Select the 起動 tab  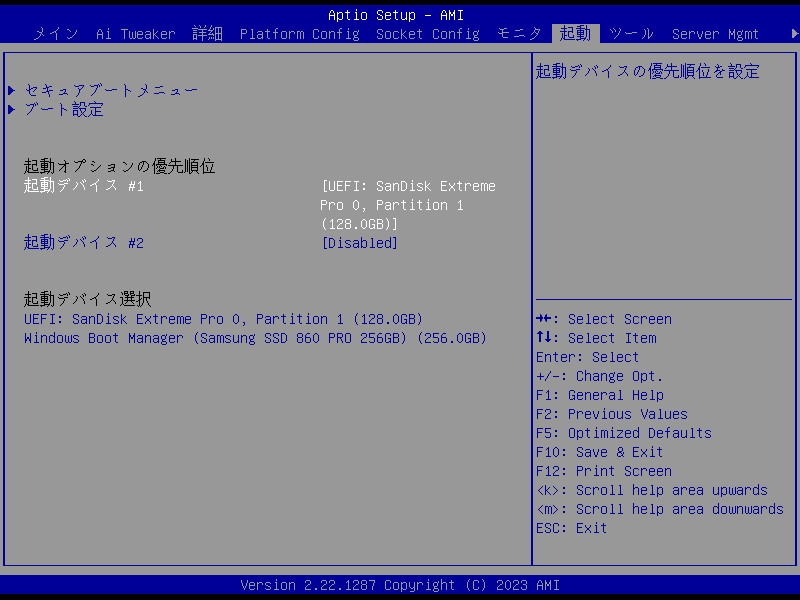tap(575, 34)
